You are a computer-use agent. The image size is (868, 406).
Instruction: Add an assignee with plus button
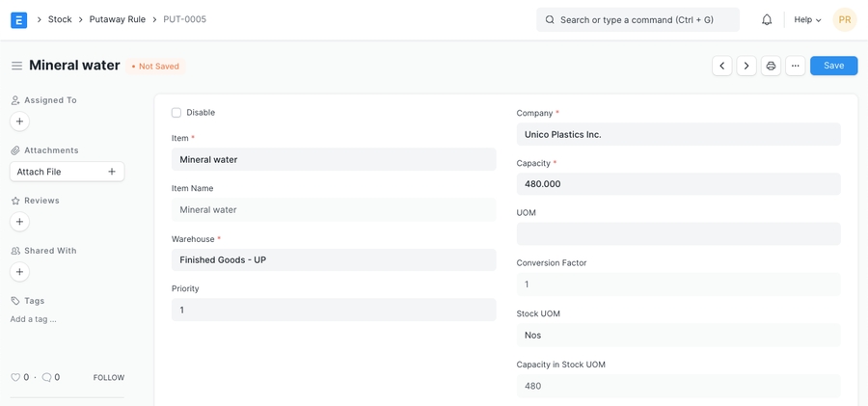pos(19,122)
